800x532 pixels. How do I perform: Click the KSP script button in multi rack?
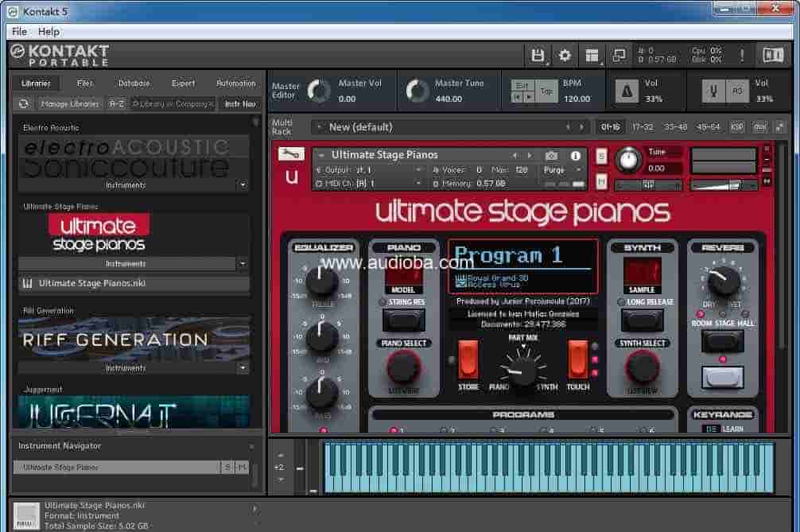coord(737,127)
